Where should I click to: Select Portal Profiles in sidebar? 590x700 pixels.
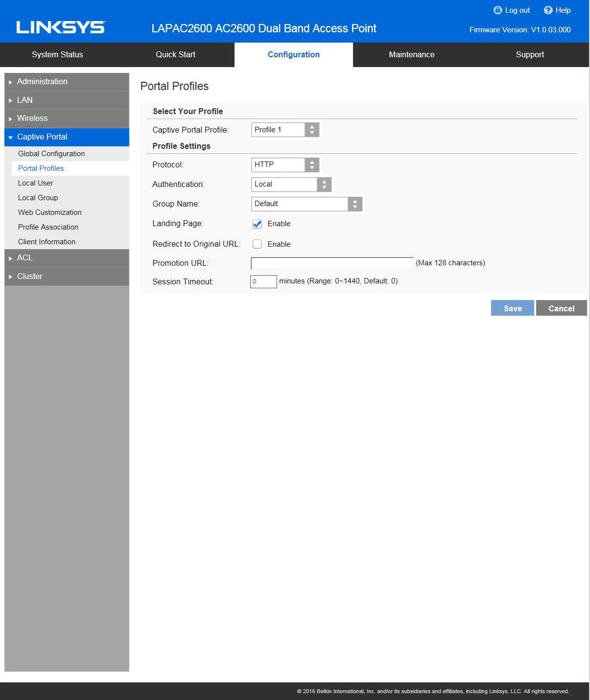coord(41,168)
